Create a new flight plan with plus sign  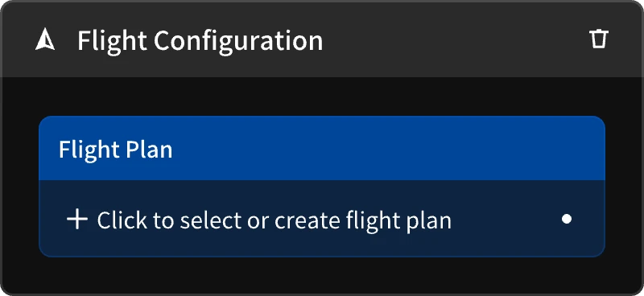point(77,220)
